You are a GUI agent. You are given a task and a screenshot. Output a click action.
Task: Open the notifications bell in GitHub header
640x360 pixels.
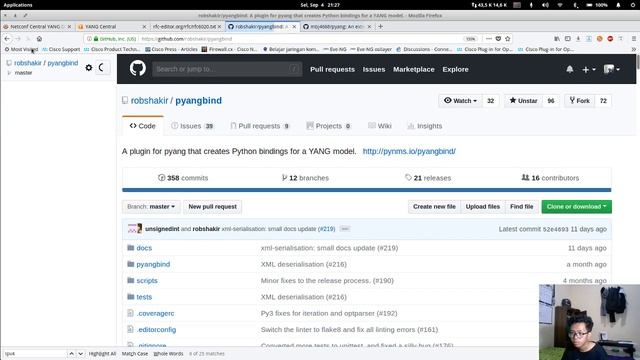pos(569,69)
